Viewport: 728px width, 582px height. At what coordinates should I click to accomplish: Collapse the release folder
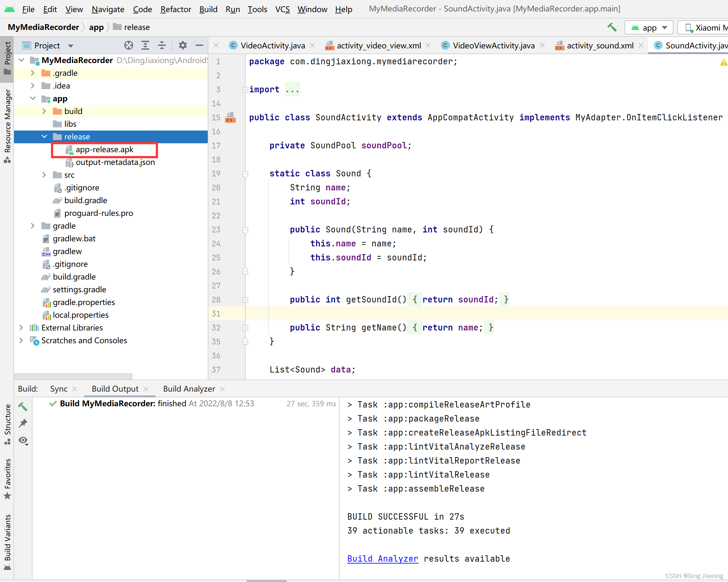(44, 137)
